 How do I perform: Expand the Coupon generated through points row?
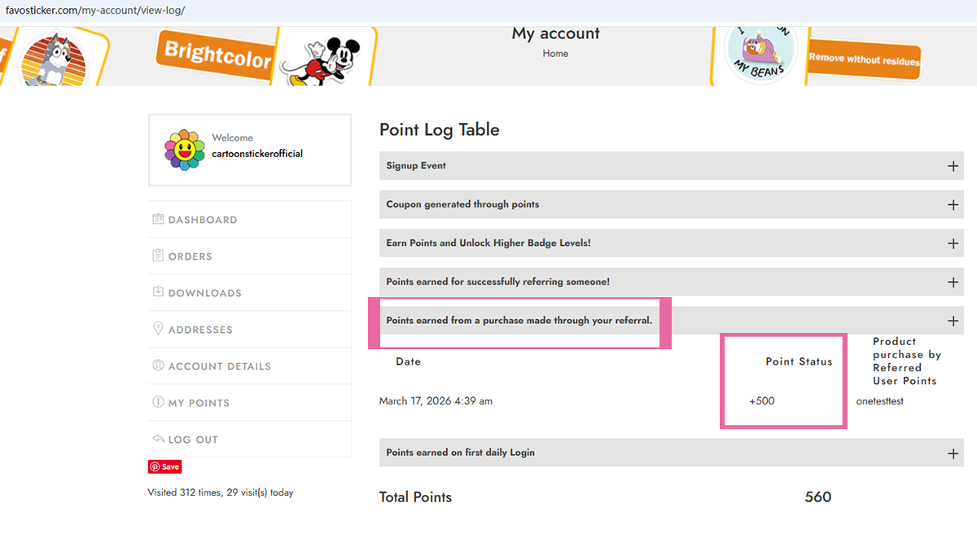(x=953, y=204)
